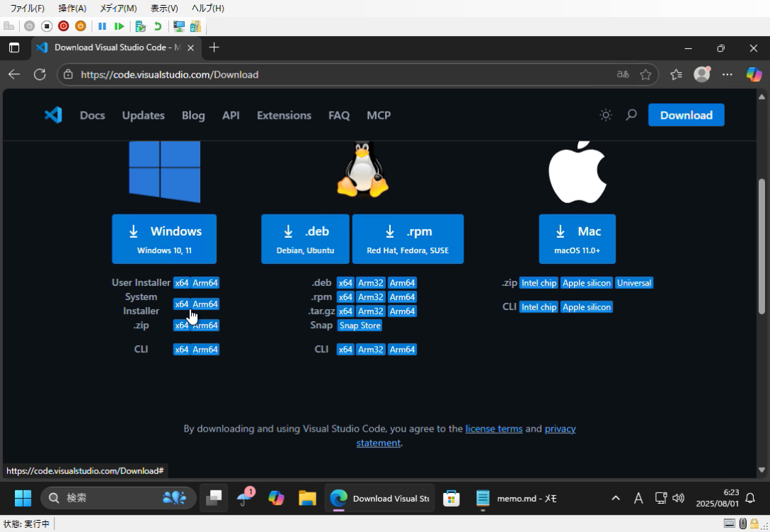The width and height of the screenshot is (770, 532).
Task: Open the 表示(V) menu
Action: 164,8
